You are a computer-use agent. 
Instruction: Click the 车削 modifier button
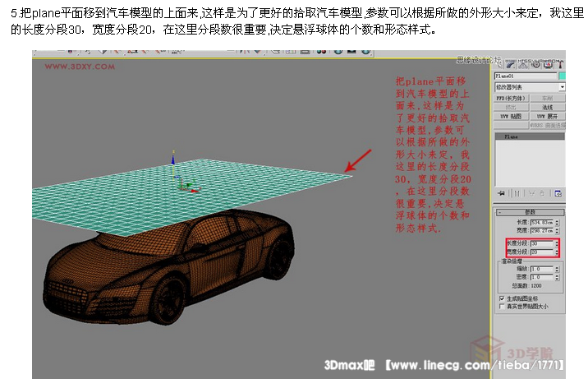coord(548,99)
